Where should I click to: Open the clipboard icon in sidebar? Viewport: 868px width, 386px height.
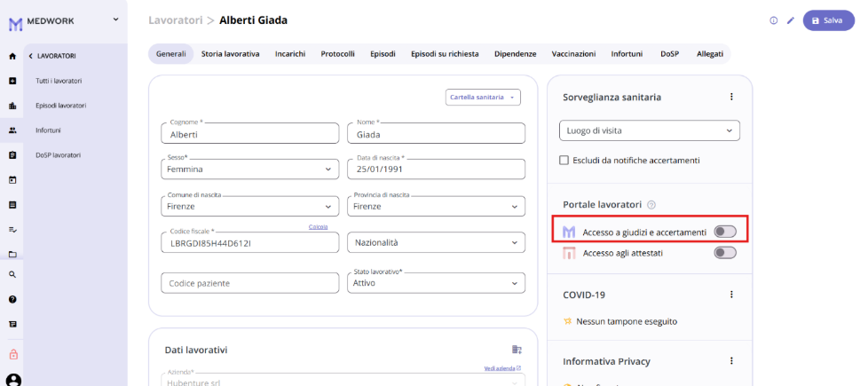click(12, 155)
